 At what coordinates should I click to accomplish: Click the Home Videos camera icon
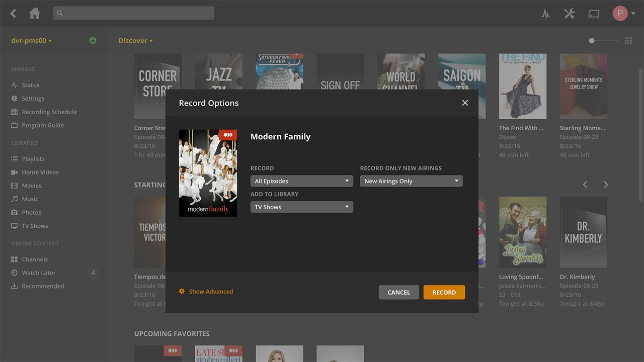tap(14, 172)
